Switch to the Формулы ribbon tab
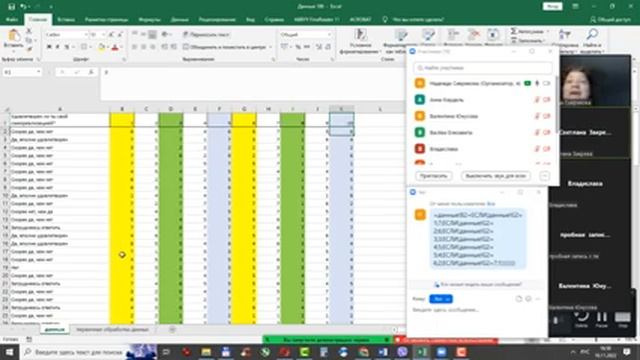Viewport: 640px width, 360px height. (x=149, y=19)
